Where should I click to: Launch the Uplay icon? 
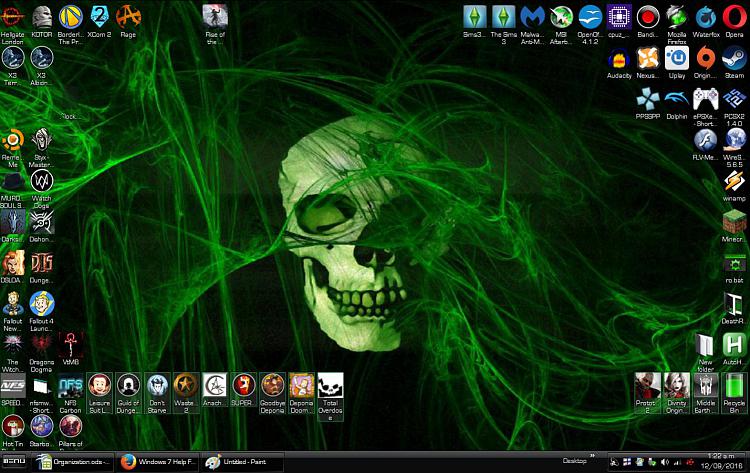[x=677, y=62]
